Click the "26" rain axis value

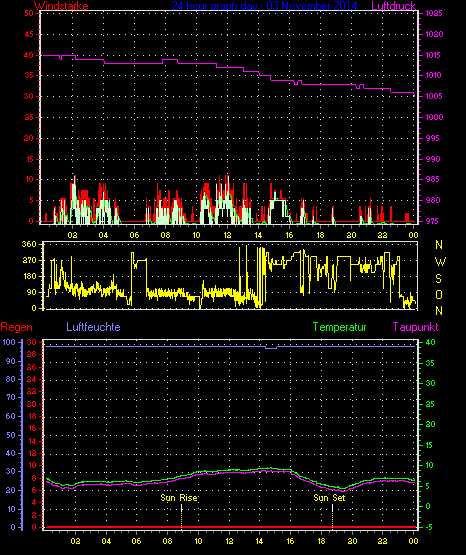31,367
